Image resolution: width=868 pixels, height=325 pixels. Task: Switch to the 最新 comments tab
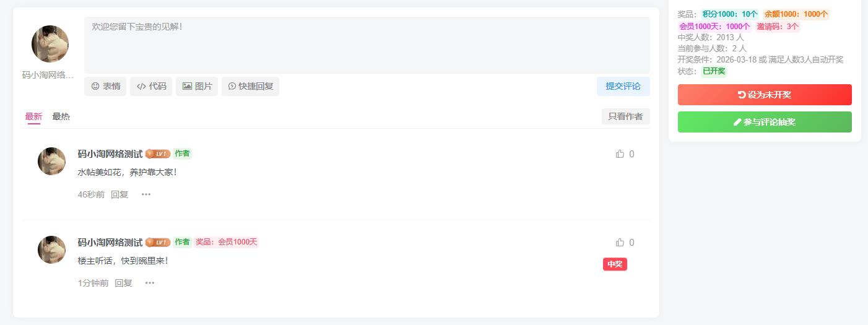click(34, 116)
